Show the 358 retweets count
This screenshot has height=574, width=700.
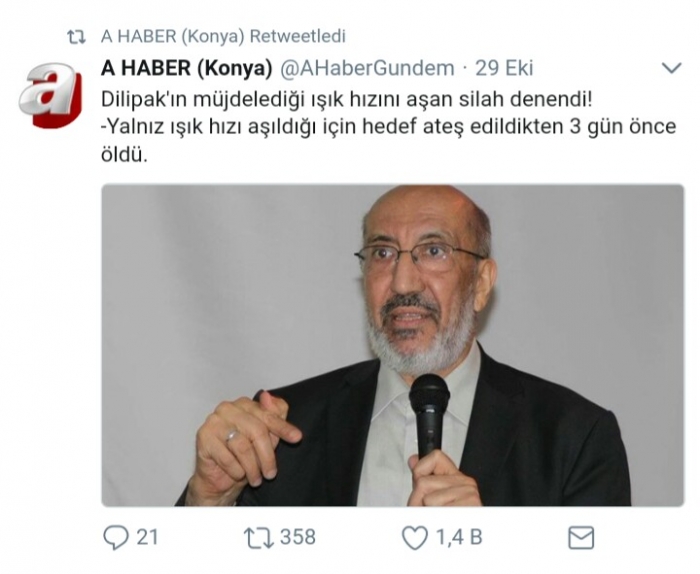tap(298, 537)
